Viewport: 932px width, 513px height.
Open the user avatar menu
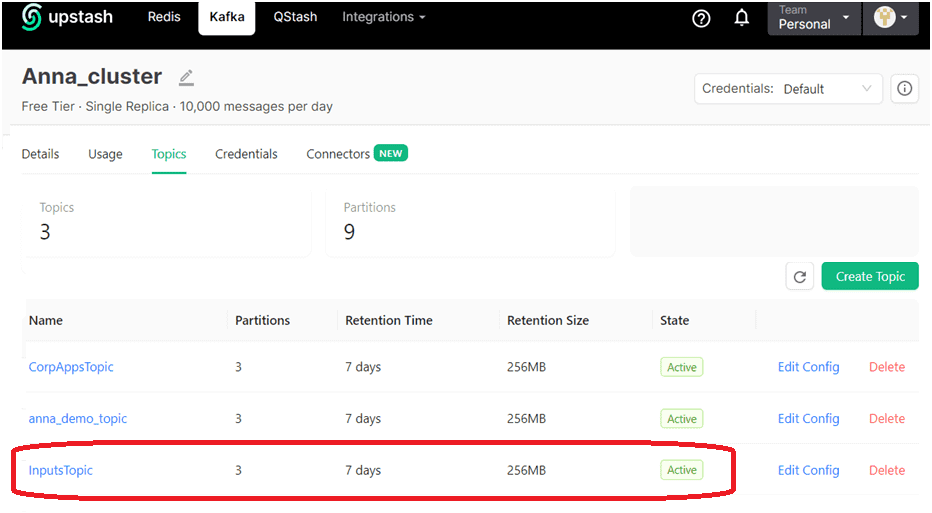point(891,18)
